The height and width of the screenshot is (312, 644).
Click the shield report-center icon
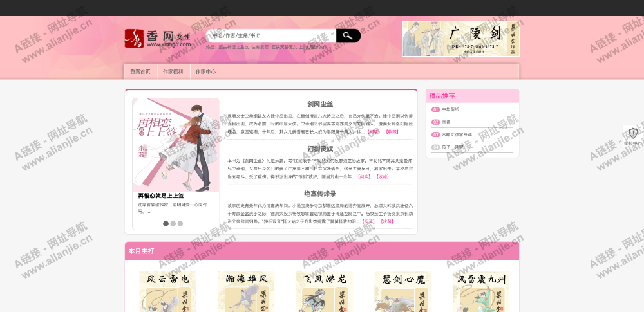(633, 133)
